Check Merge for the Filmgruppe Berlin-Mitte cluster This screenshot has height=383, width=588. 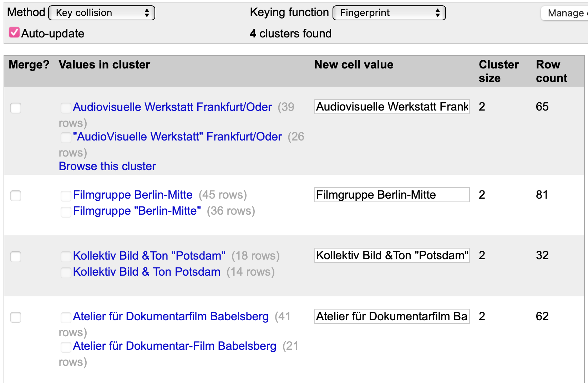click(16, 195)
